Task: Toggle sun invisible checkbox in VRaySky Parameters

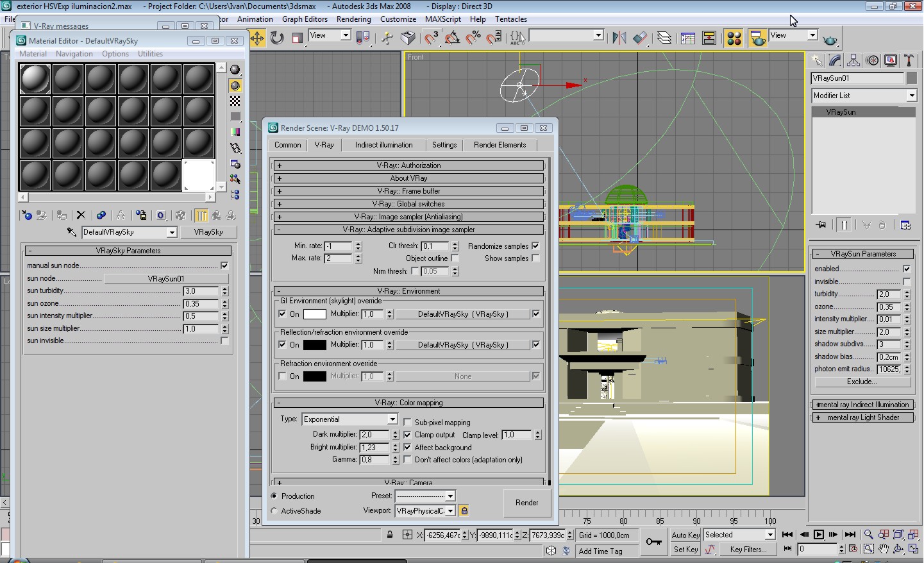Action: (x=224, y=340)
